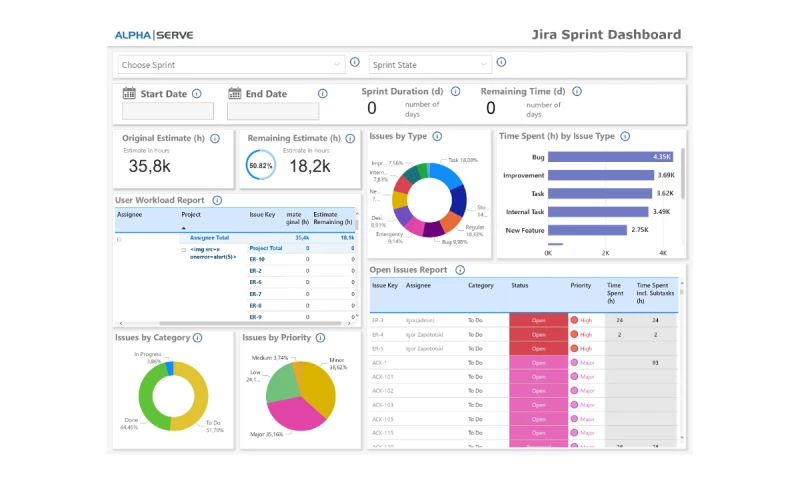Open the Choose Sprint dropdown
Viewport: 800px width, 480px height.
[231, 65]
